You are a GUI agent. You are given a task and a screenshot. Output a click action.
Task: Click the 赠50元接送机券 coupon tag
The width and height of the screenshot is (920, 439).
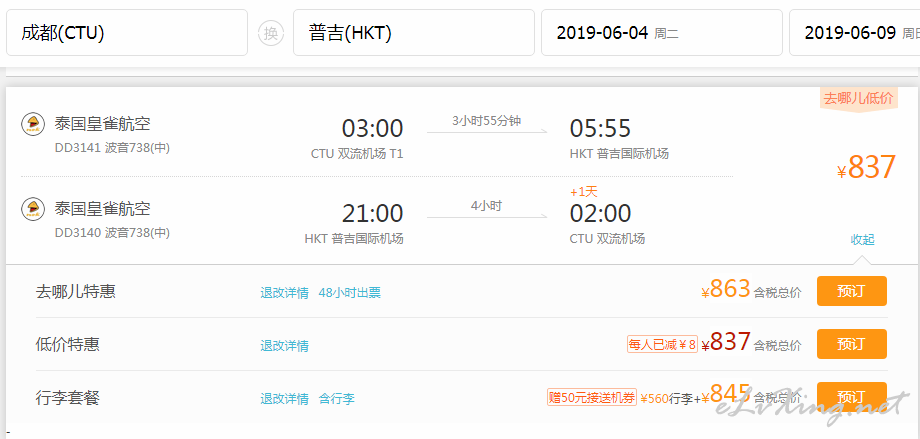click(591, 397)
